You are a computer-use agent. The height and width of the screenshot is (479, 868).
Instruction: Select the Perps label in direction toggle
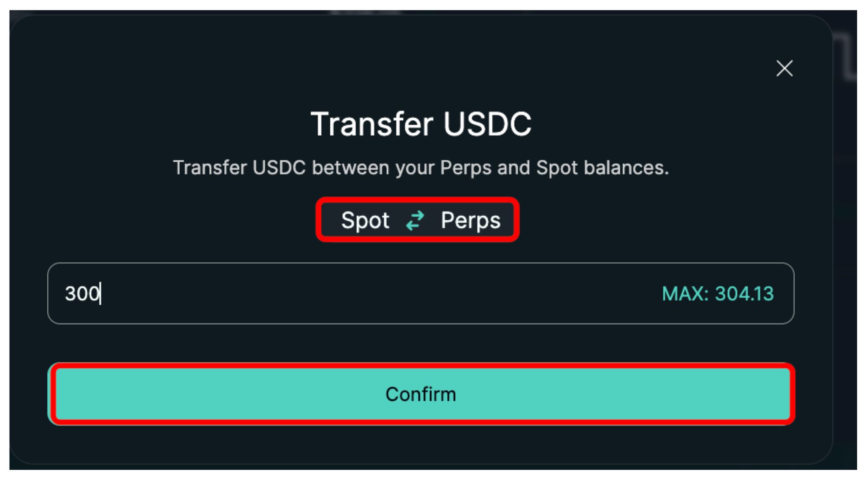[470, 220]
